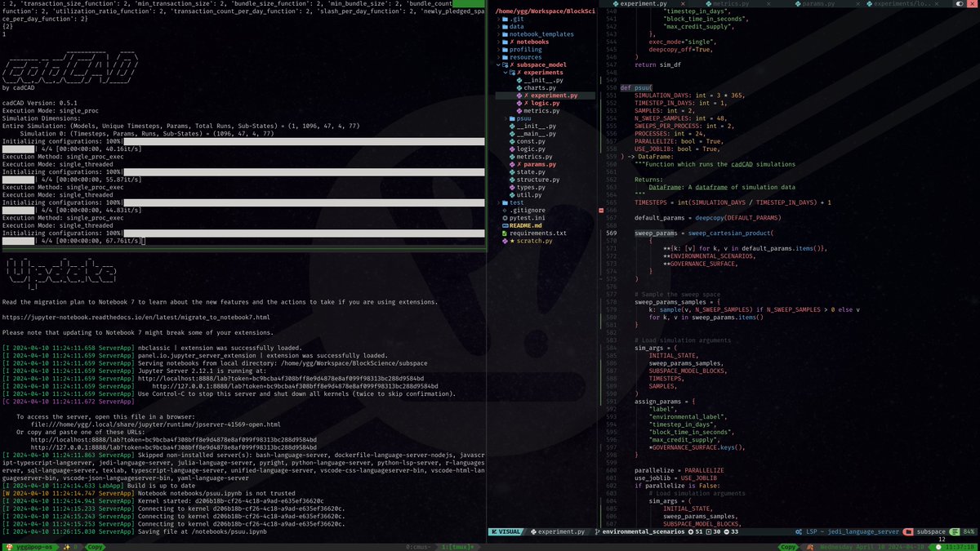This screenshot has width=980, height=551.
Task: Click the text file icon beside requirements.txt
Action: [x=504, y=234]
